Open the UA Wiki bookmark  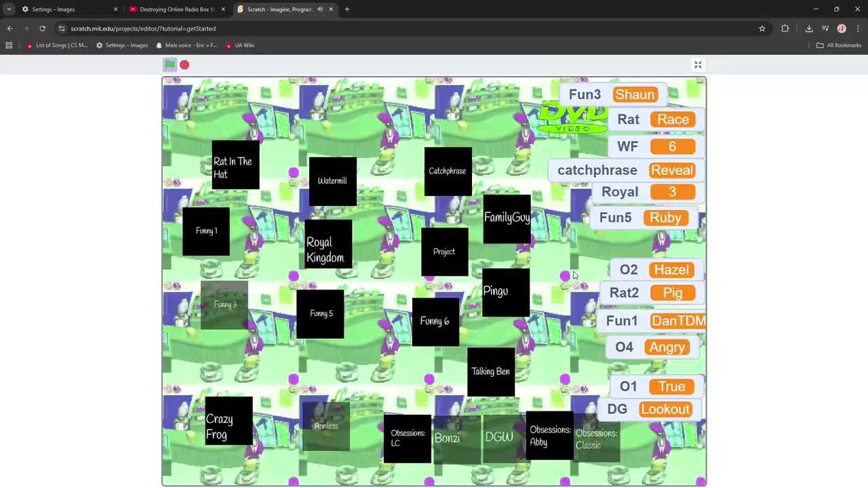[239, 45]
